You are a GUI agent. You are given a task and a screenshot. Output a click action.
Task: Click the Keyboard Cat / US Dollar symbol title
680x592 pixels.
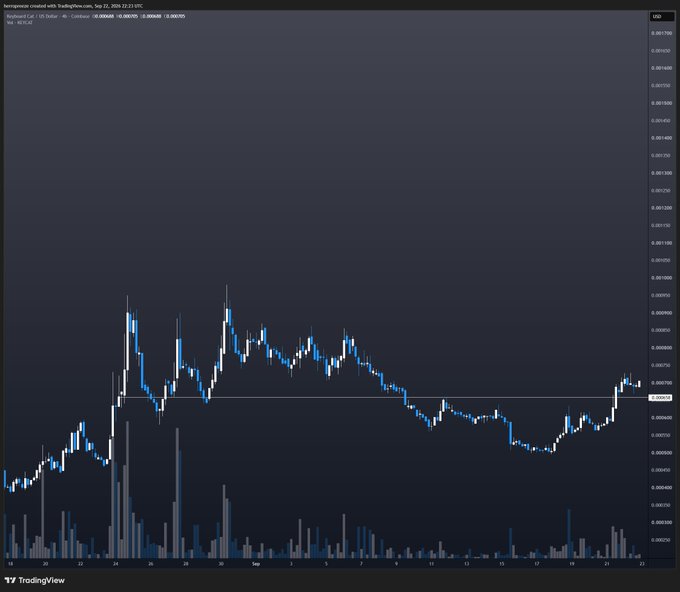[32, 16]
